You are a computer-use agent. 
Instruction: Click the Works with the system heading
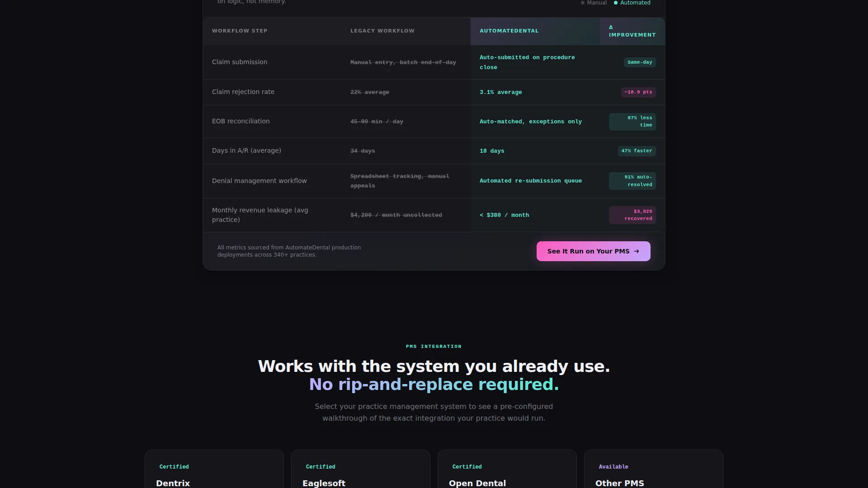point(434,366)
